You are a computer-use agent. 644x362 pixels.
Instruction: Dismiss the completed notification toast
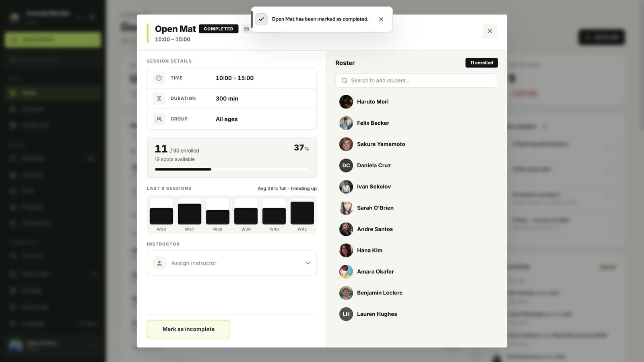point(381,19)
